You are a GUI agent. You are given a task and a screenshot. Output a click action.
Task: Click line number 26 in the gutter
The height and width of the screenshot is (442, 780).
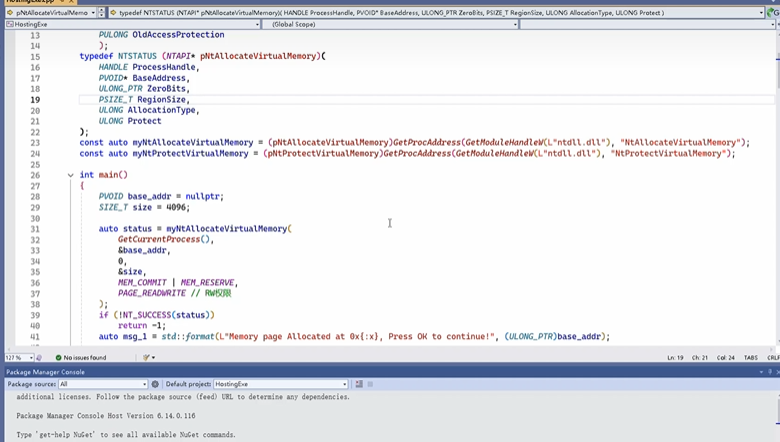35,175
